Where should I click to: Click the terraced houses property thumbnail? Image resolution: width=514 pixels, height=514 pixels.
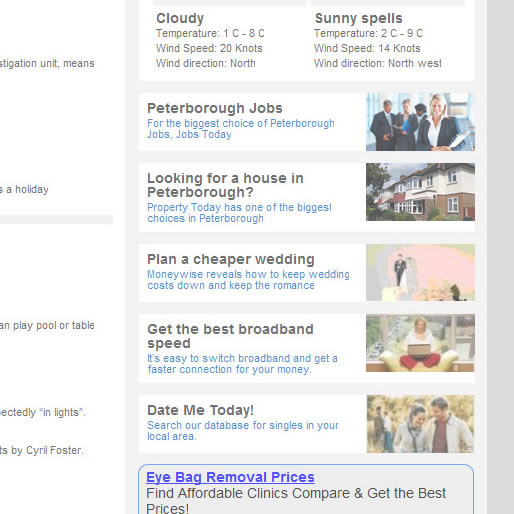point(420,192)
